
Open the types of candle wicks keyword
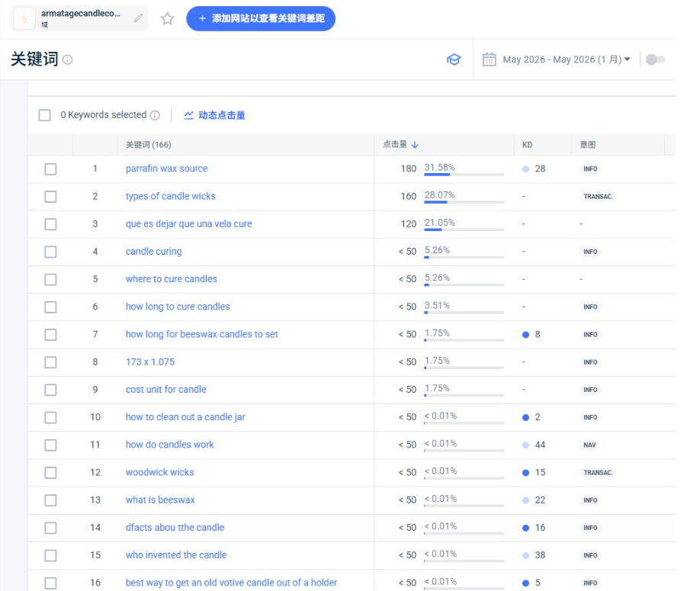(171, 197)
